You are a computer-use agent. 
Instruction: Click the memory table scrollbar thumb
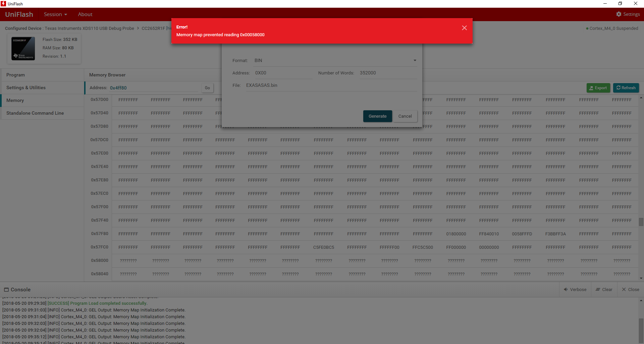coord(641,222)
